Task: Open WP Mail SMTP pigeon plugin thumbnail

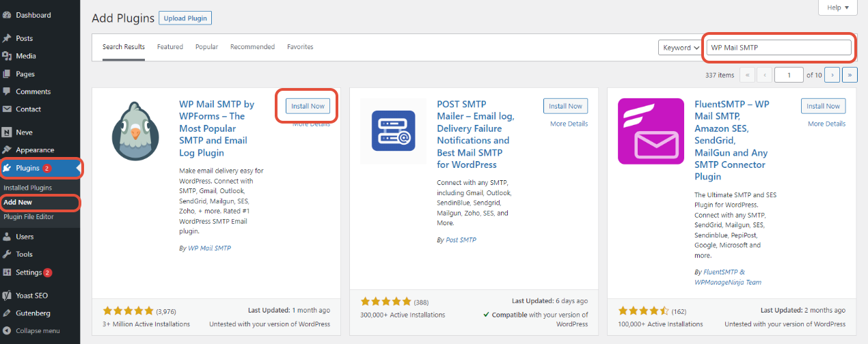Action: coord(135,131)
